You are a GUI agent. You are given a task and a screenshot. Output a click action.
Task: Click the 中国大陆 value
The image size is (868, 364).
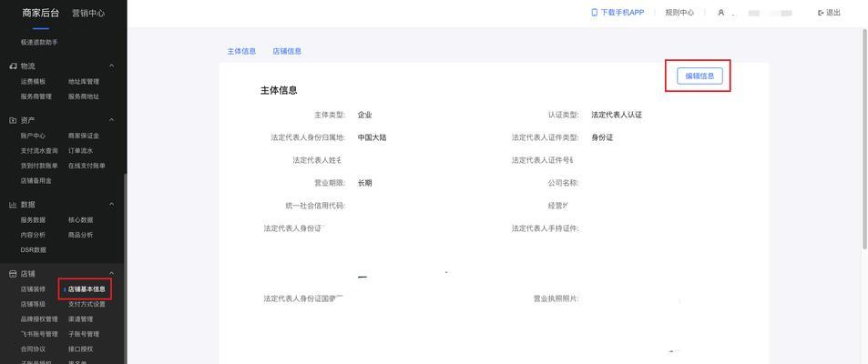pos(372,137)
